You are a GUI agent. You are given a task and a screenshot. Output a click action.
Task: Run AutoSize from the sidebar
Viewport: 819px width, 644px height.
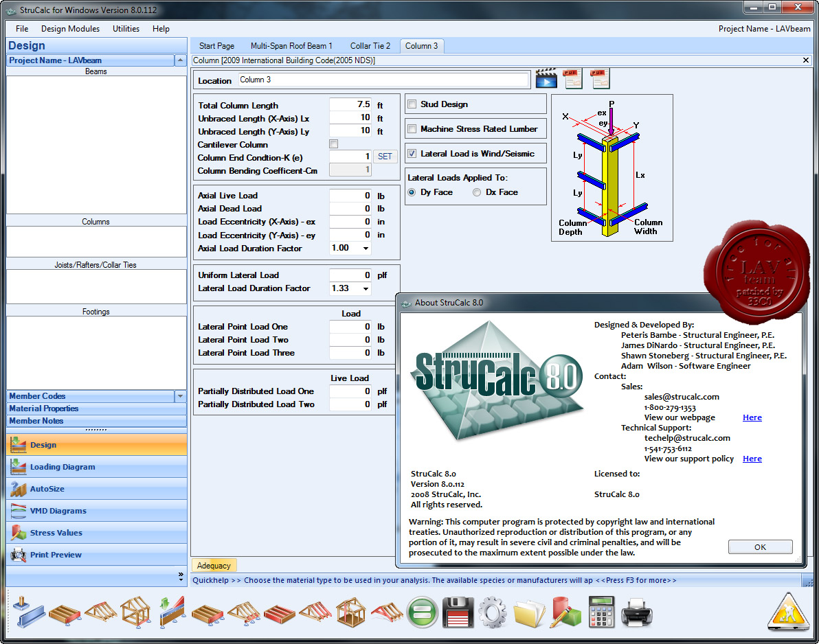97,488
